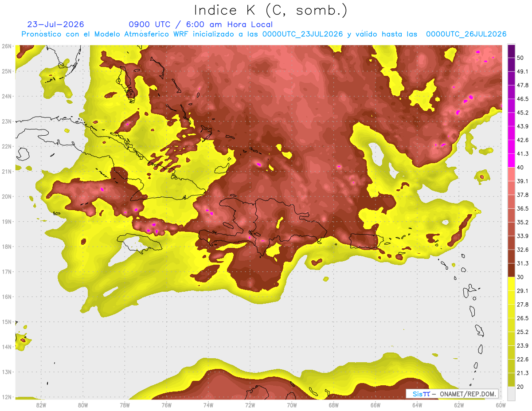
Task: Select the "72W" longitude tick label
Action: (250, 404)
